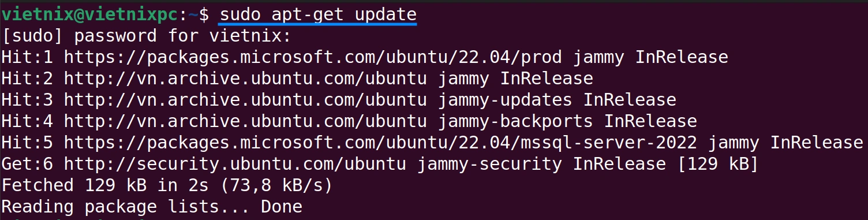Click the Fetched 129 kB line
The width and height of the screenshot is (868, 220).
167,185
